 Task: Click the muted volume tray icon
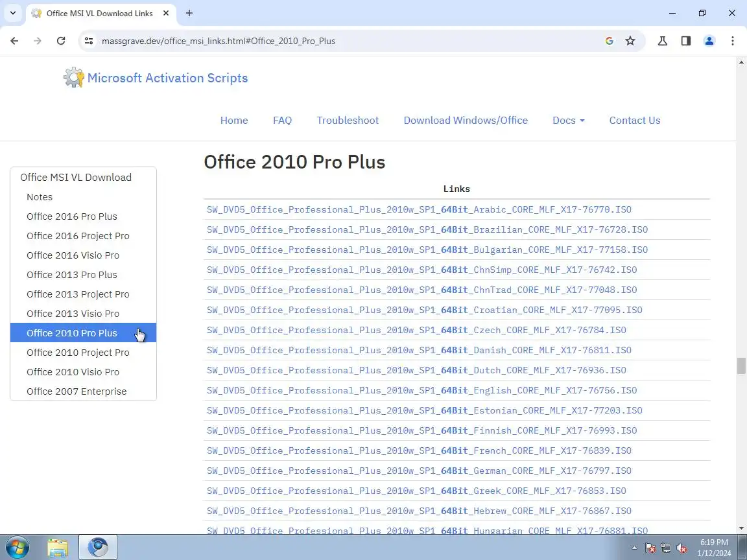click(x=682, y=548)
